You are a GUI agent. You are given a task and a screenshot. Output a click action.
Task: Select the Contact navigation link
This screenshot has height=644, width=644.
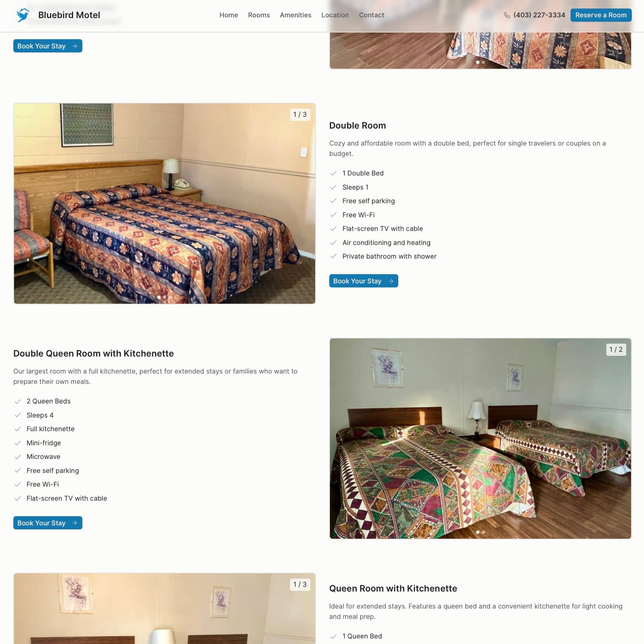point(372,15)
